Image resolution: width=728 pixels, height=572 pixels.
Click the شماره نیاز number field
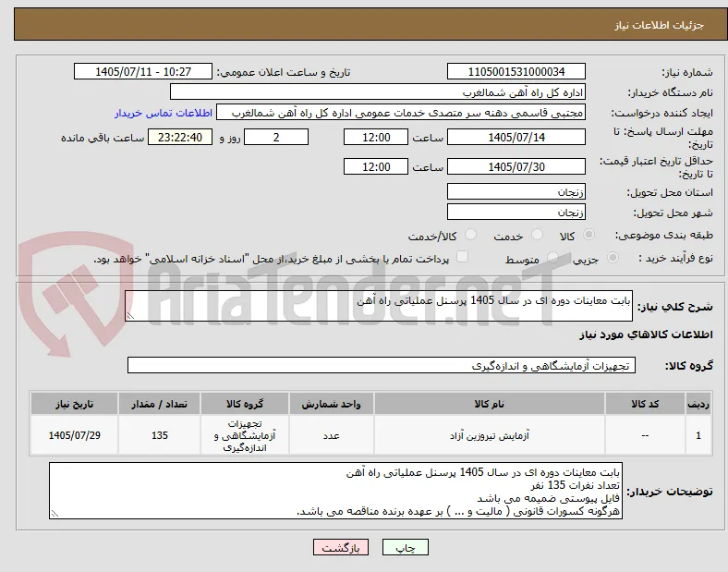point(516,71)
